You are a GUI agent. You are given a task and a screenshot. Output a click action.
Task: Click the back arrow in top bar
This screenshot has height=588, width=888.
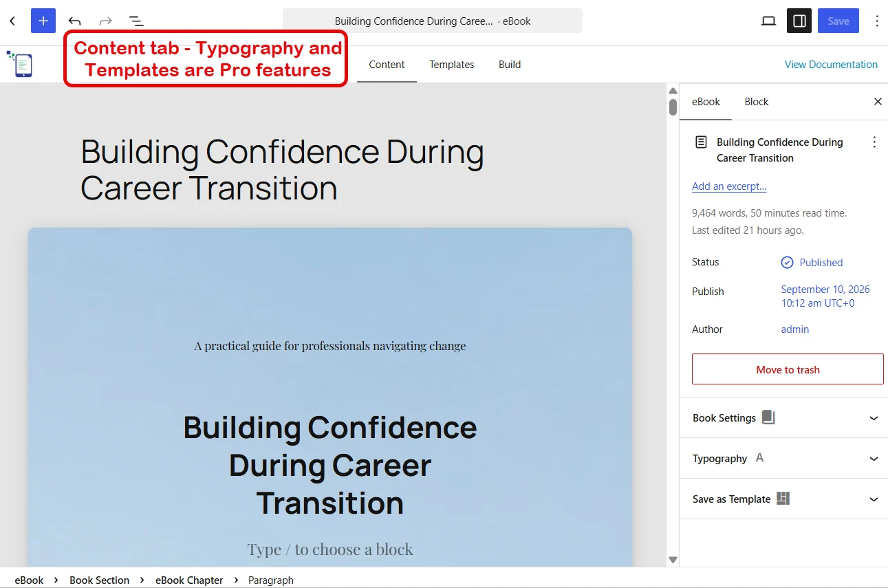coord(12,21)
